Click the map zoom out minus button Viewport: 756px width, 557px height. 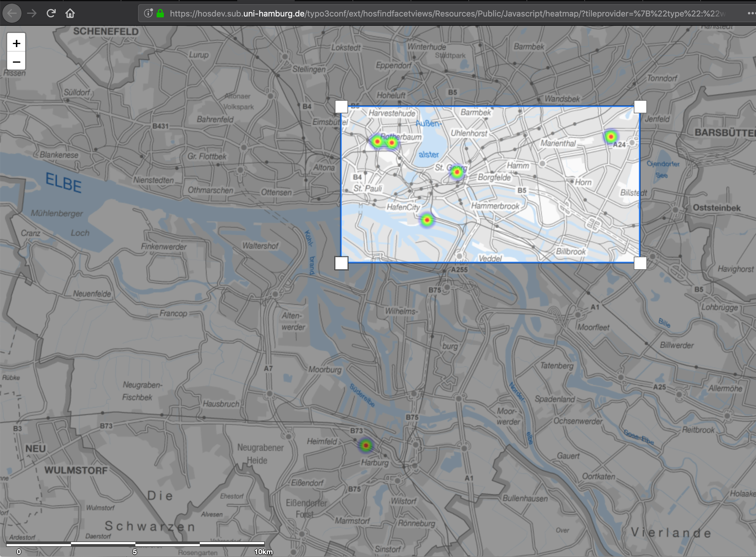coord(16,62)
